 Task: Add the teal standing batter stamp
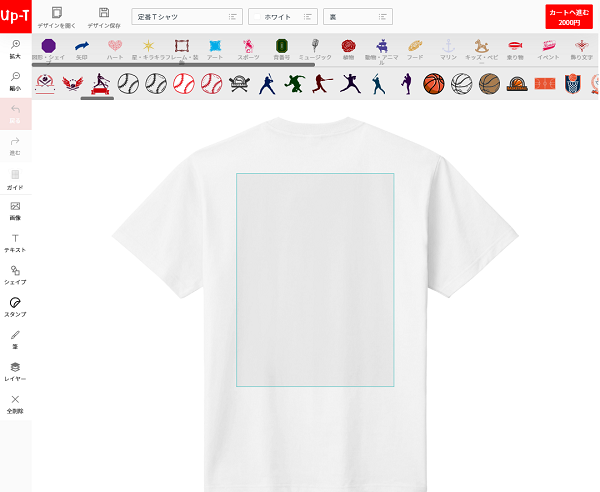point(378,84)
